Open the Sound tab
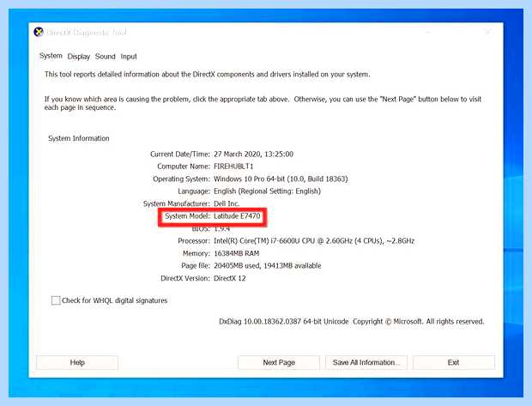Screen dimensions: 532x406 pyautogui.click(x=106, y=57)
